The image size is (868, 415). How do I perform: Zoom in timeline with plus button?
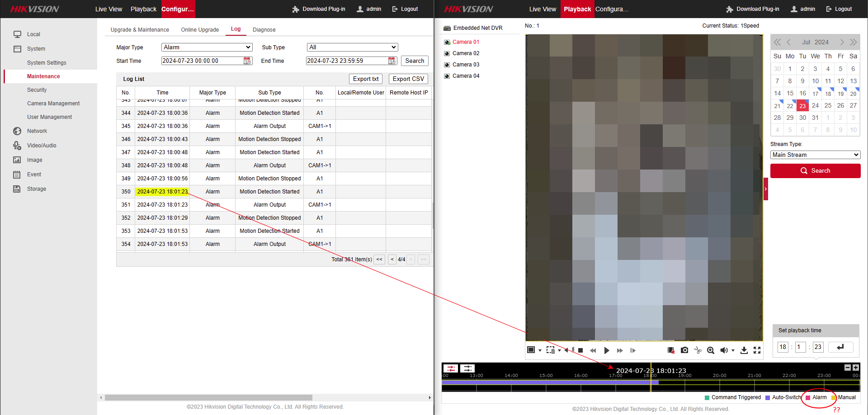[855, 368]
